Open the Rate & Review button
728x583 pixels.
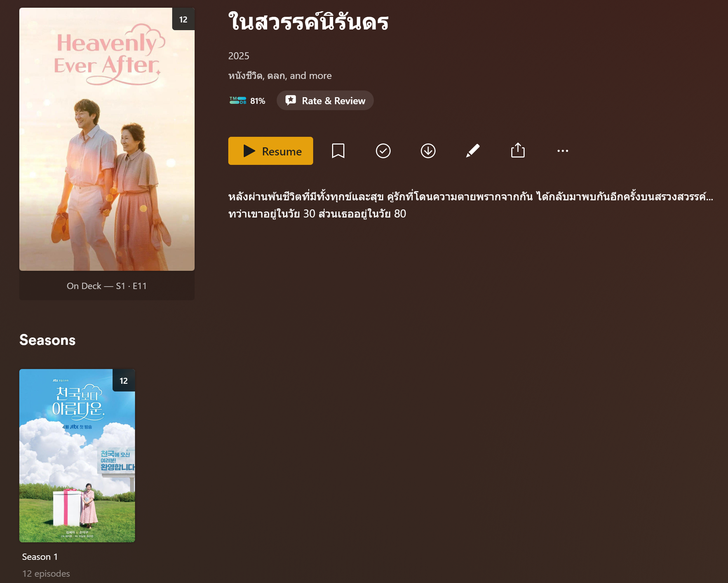(x=325, y=101)
